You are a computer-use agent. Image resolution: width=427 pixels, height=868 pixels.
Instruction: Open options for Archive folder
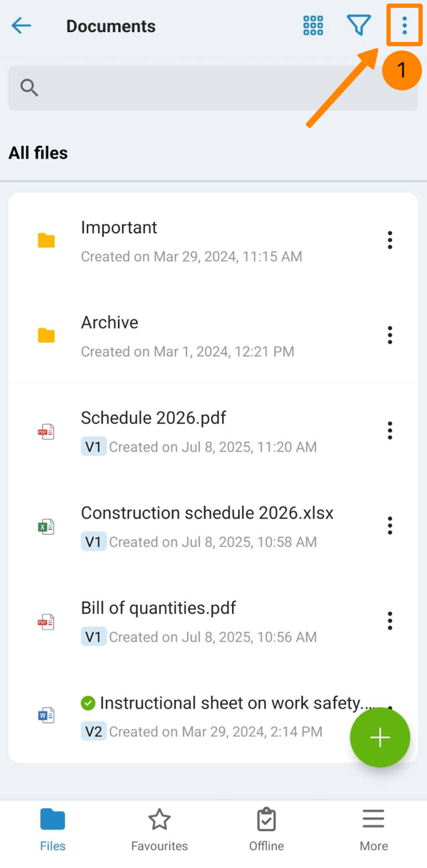(x=389, y=335)
